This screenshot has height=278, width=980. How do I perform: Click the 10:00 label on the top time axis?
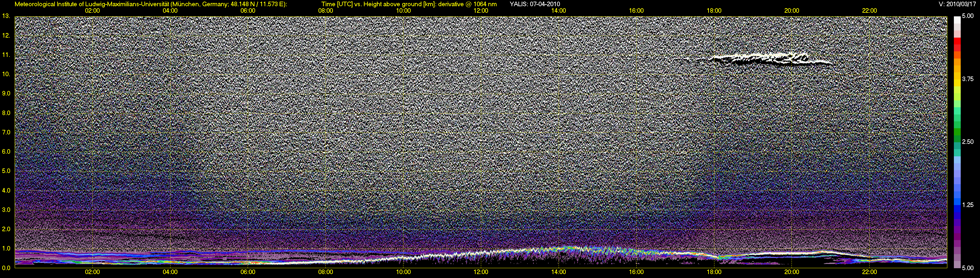click(403, 11)
